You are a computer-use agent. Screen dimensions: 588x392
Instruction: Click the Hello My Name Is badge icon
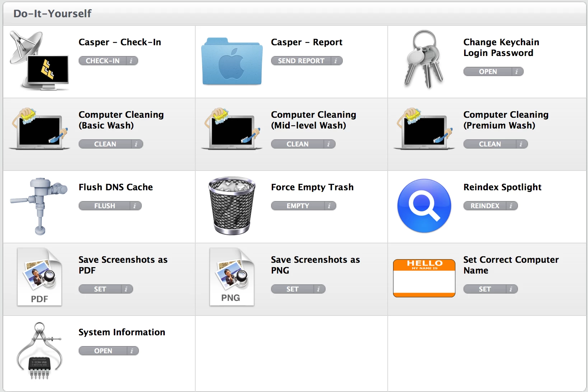(x=424, y=278)
